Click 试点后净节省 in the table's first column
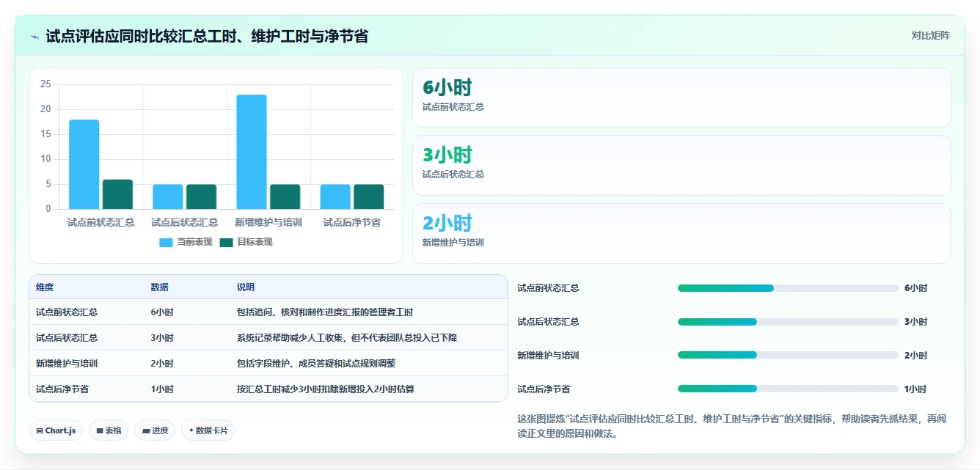 click(62, 389)
